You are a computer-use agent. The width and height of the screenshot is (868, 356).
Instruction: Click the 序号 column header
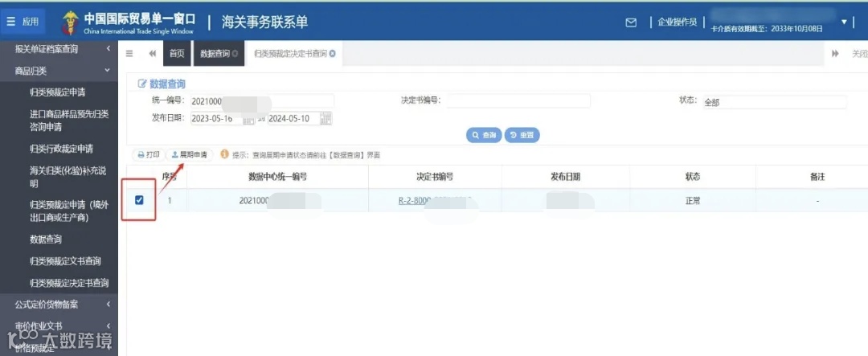click(170, 177)
